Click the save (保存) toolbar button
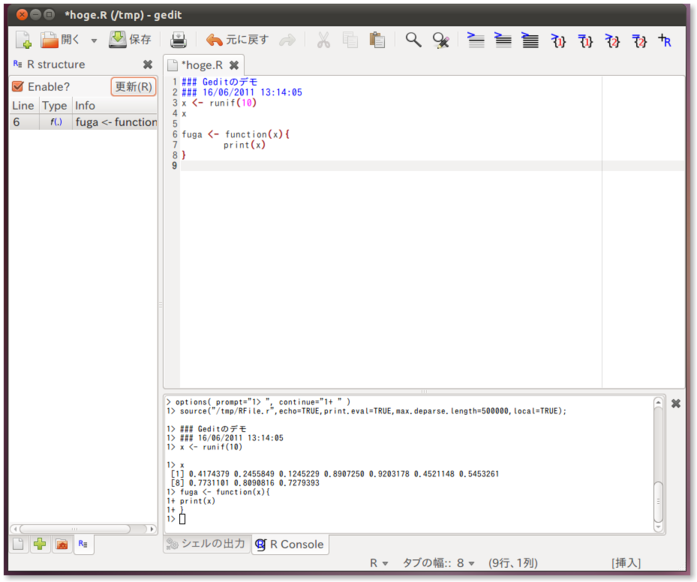The height and width of the screenshot is (582, 697). pos(130,40)
